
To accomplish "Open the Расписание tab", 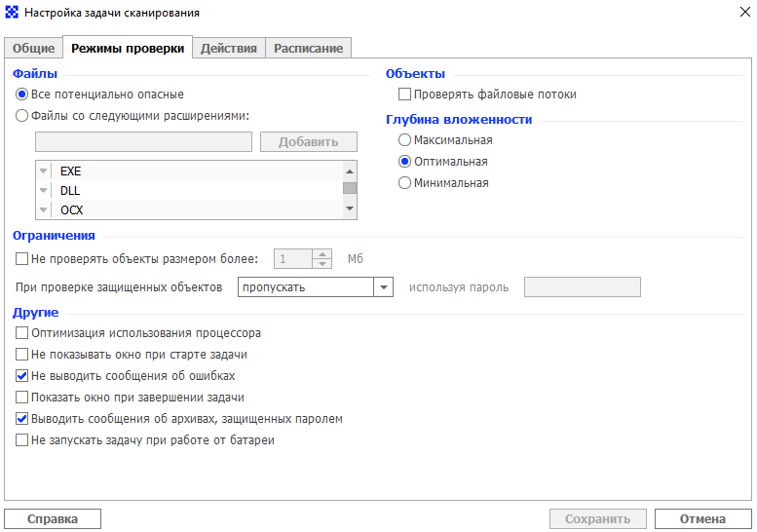I will [309, 49].
